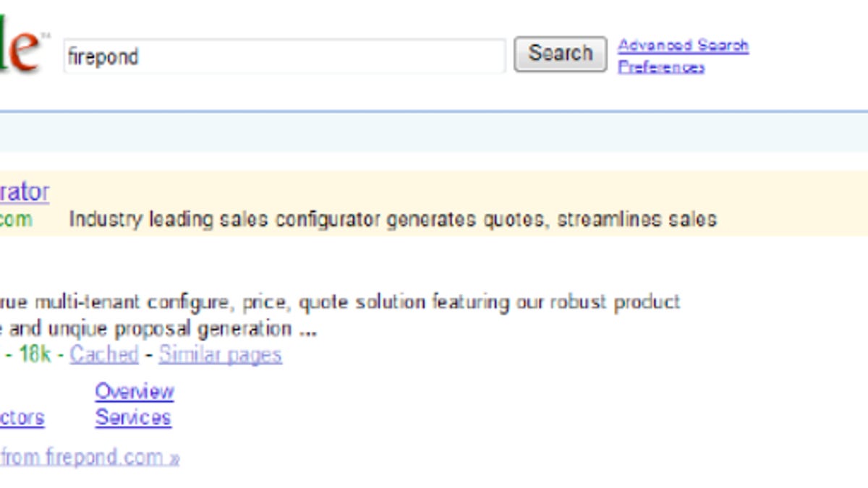Click the green "18k" page size text

(x=34, y=354)
